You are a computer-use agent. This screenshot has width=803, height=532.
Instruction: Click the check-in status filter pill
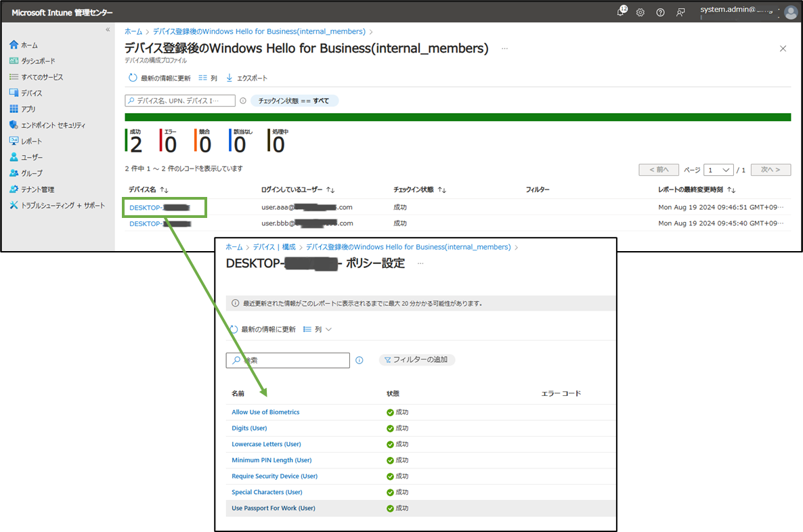click(295, 101)
